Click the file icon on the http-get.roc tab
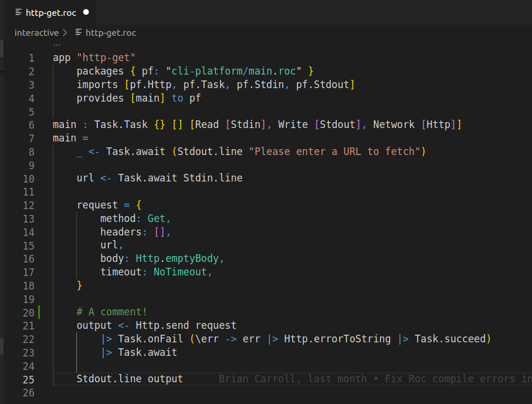 click(19, 11)
